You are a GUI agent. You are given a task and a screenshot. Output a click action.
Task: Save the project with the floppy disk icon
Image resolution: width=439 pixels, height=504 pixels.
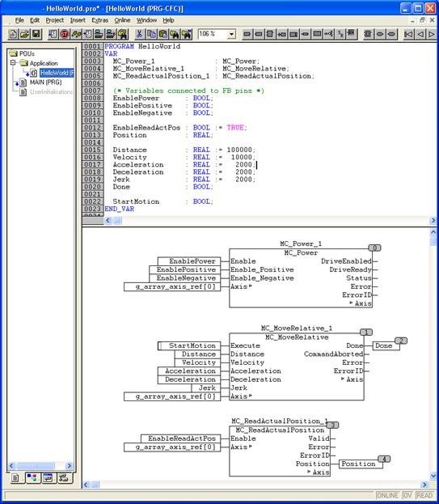coord(36,34)
